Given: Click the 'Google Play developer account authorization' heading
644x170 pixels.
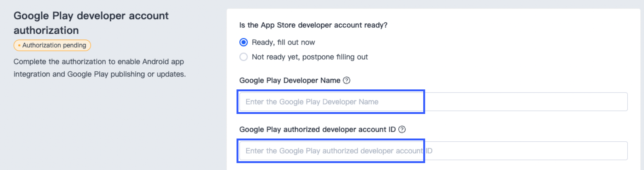Looking at the screenshot, I should pyautogui.click(x=91, y=23).
